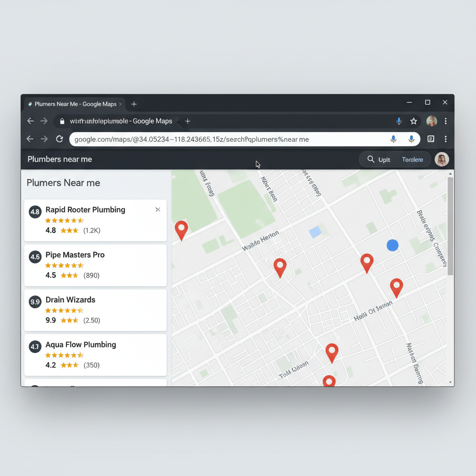Click the back arrow beside the lock icon
Image resolution: width=476 pixels, height=476 pixels.
[x=30, y=121]
